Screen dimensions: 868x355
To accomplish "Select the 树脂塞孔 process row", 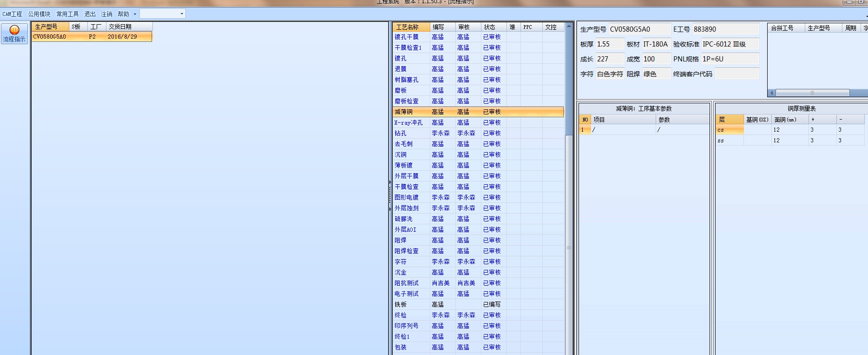I will 478,80.
